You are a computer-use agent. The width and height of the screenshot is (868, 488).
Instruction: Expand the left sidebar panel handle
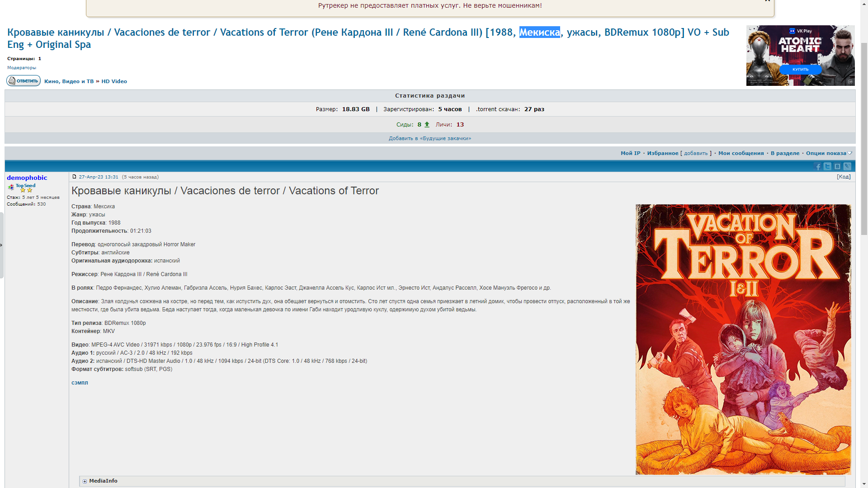coord(2,245)
